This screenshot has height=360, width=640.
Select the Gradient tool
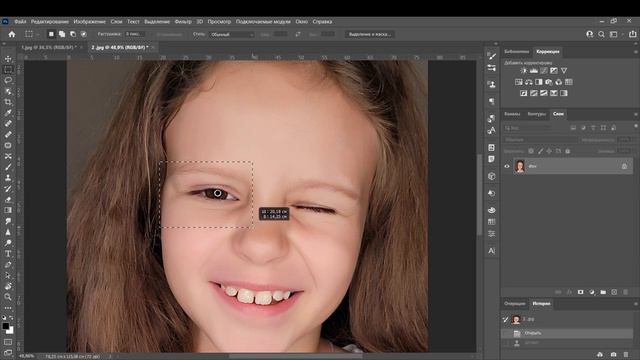pyautogui.click(x=8, y=210)
